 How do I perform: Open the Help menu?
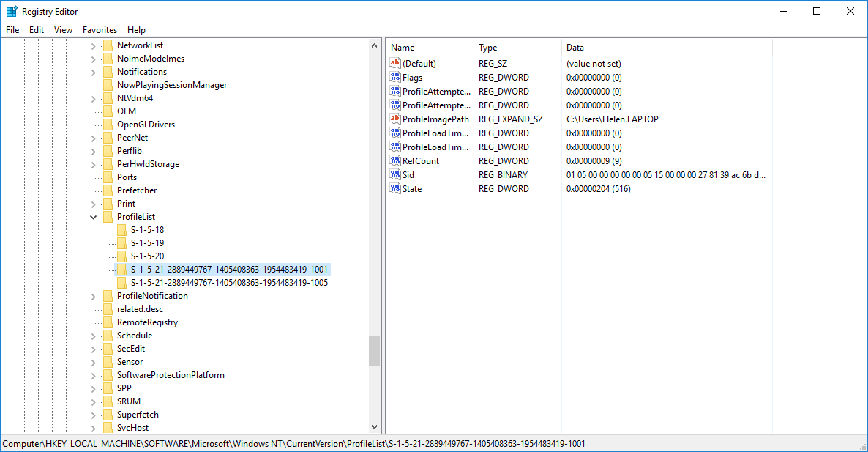click(x=136, y=30)
